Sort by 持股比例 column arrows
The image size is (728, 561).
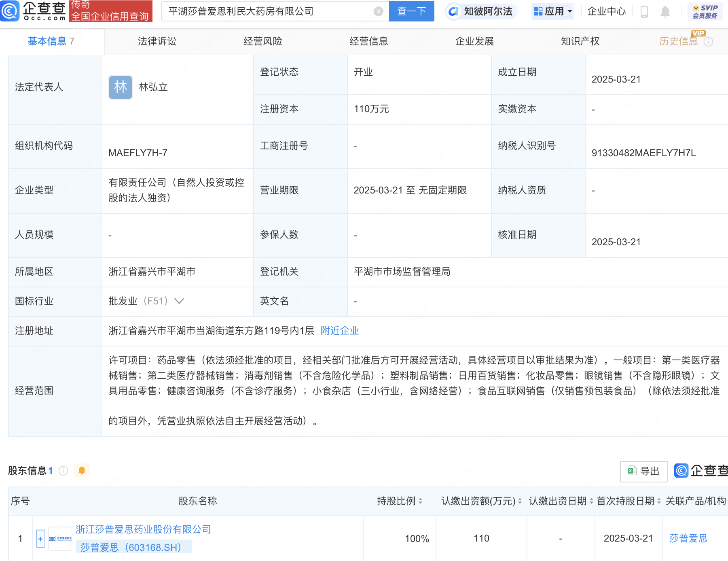(x=421, y=501)
